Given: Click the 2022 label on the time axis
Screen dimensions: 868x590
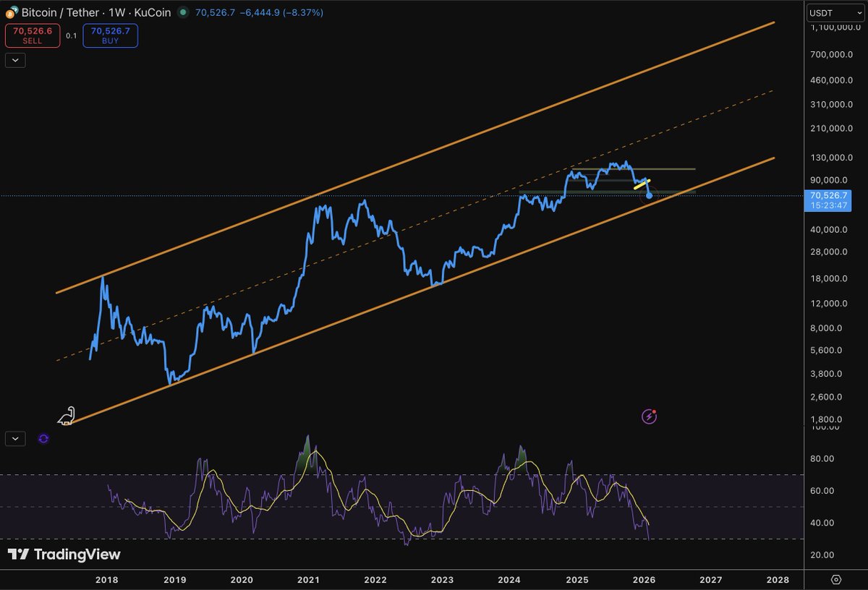Looking at the screenshot, I should [x=375, y=580].
